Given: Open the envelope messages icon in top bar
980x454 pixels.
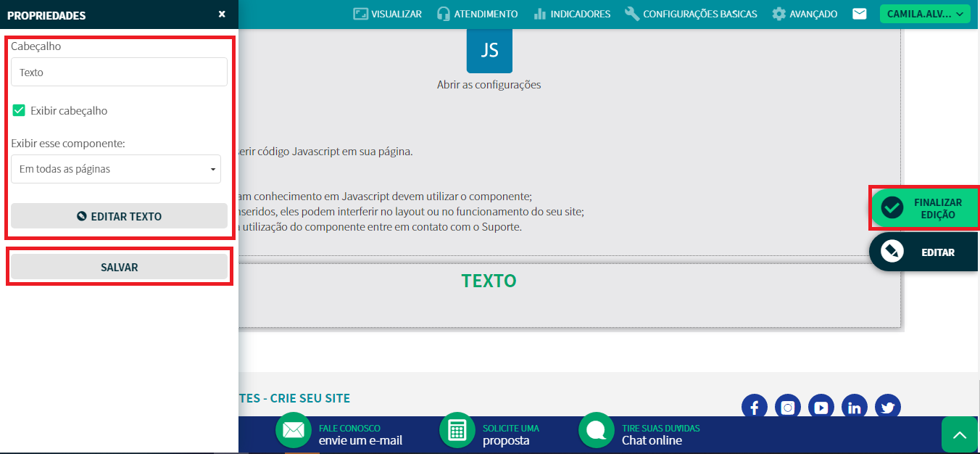Looking at the screenshot, I should coord(859,14).
